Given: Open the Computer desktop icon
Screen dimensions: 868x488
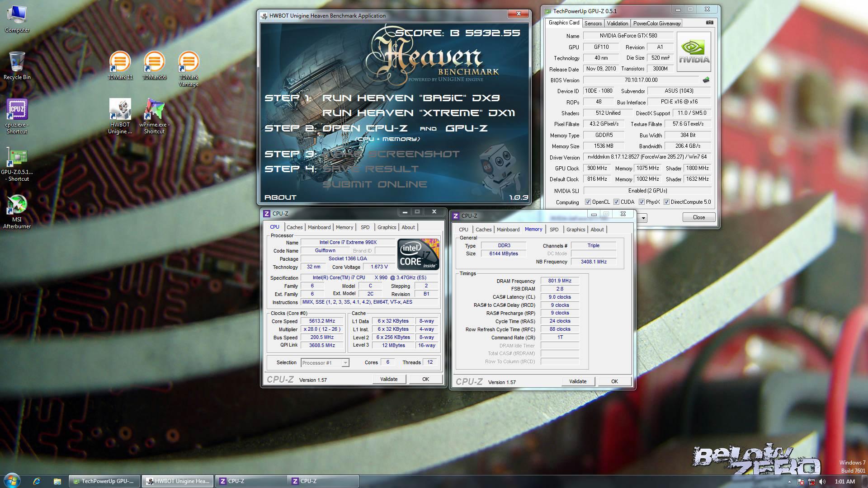Looking at the screenshot, I should [17, 19].
